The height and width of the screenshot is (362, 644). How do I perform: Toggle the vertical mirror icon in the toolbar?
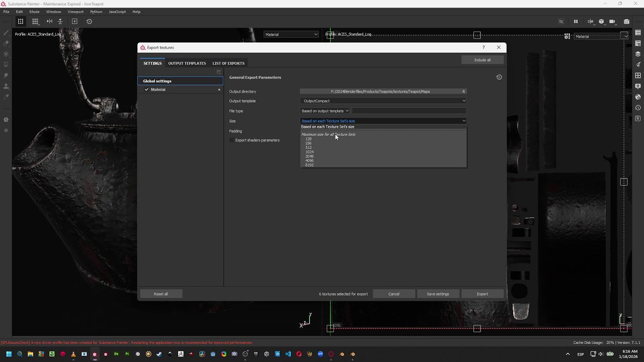pyautogui.click(x=60, y=21)
